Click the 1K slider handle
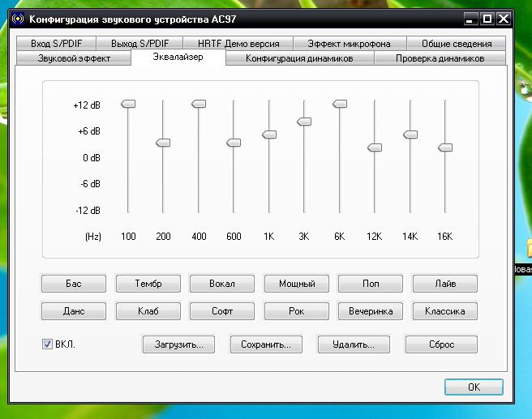This screenshot has height=419, width=532. pos(269,135)
